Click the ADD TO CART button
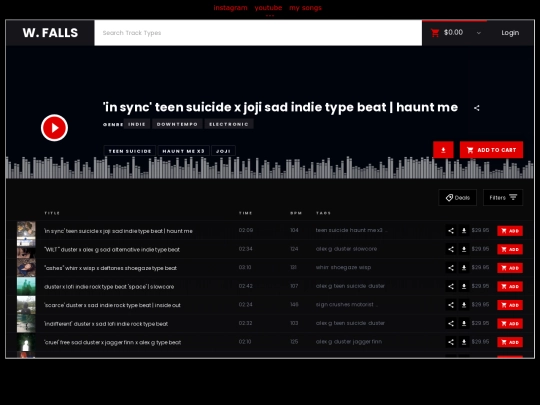 [x=491, y=150]
